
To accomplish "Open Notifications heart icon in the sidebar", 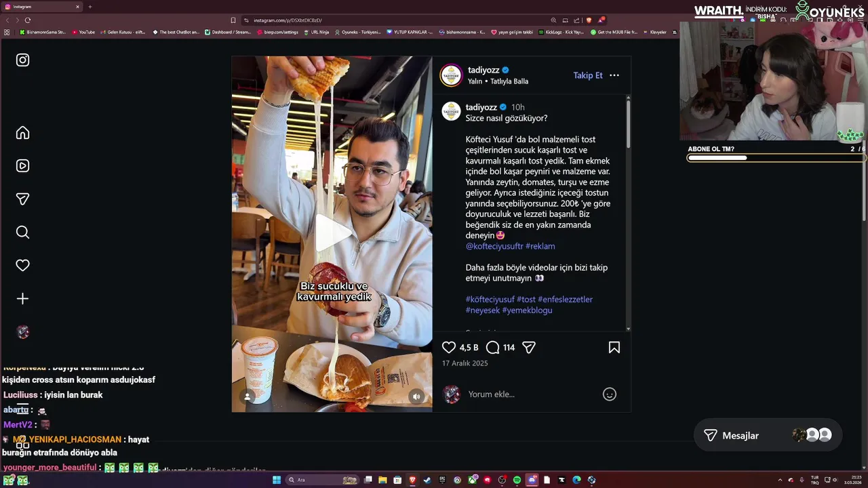I will coord(22,266).
